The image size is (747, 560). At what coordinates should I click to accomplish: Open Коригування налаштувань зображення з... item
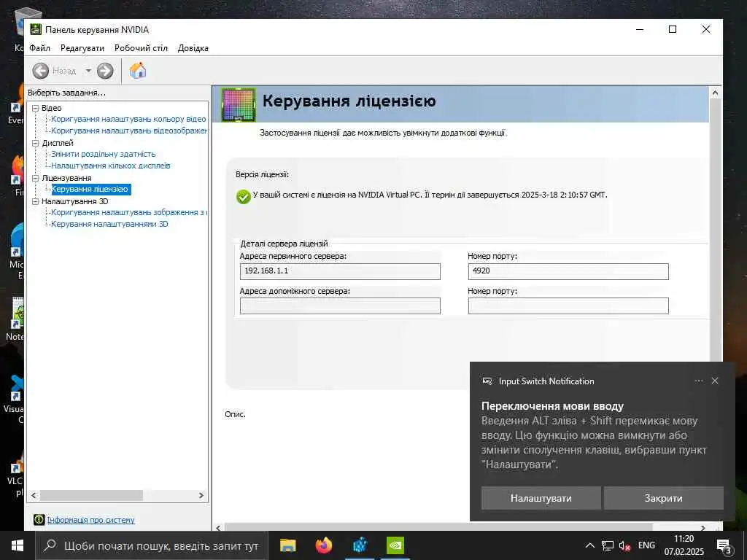(129, 212)
